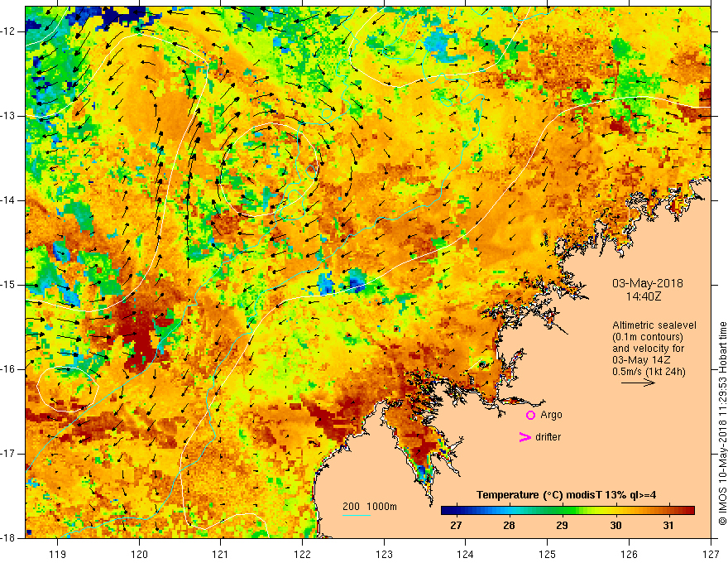The image size is (728, 563).
Task: Click the 'Altimetric sealevel' text line
Action: click(x=654, y=325)
